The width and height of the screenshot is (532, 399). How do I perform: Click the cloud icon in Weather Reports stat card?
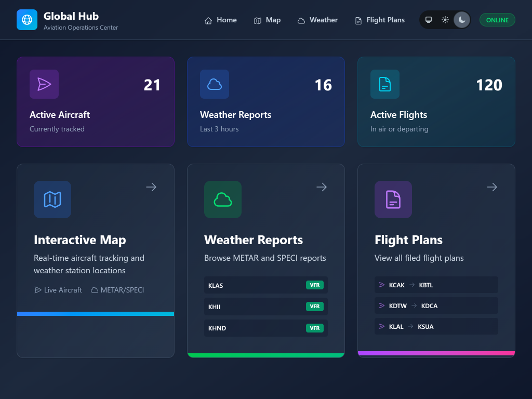pos(215,84)
